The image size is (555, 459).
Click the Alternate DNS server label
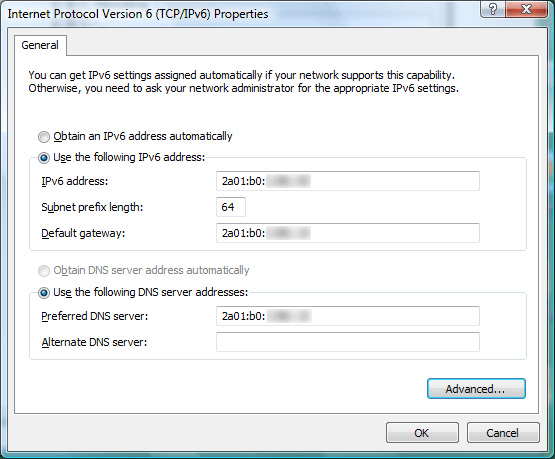[x=94, y=342]
